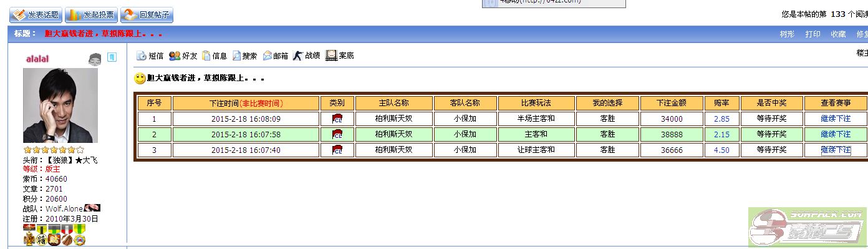Click the alalal user avatar photo

pyautogui.click(x=60, y=105)
